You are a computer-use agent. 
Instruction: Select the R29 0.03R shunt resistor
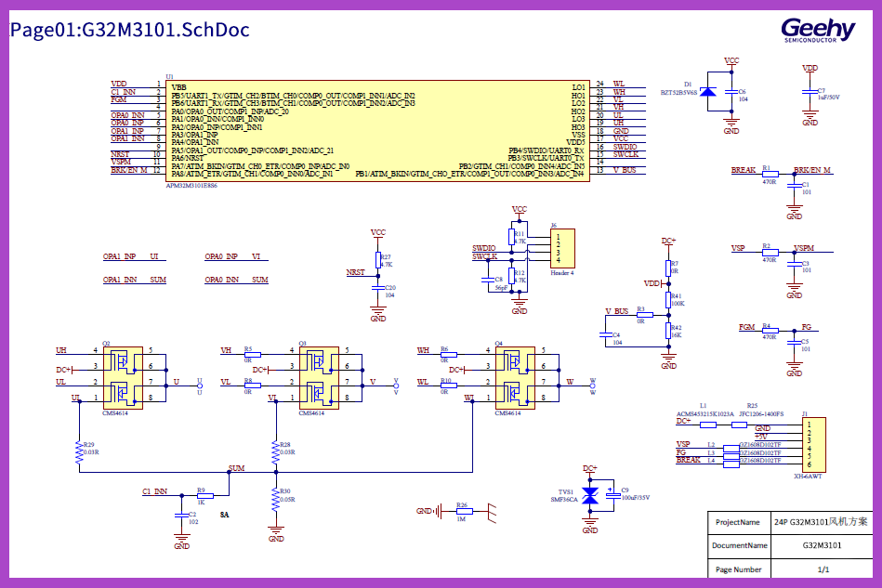(79, 451)
